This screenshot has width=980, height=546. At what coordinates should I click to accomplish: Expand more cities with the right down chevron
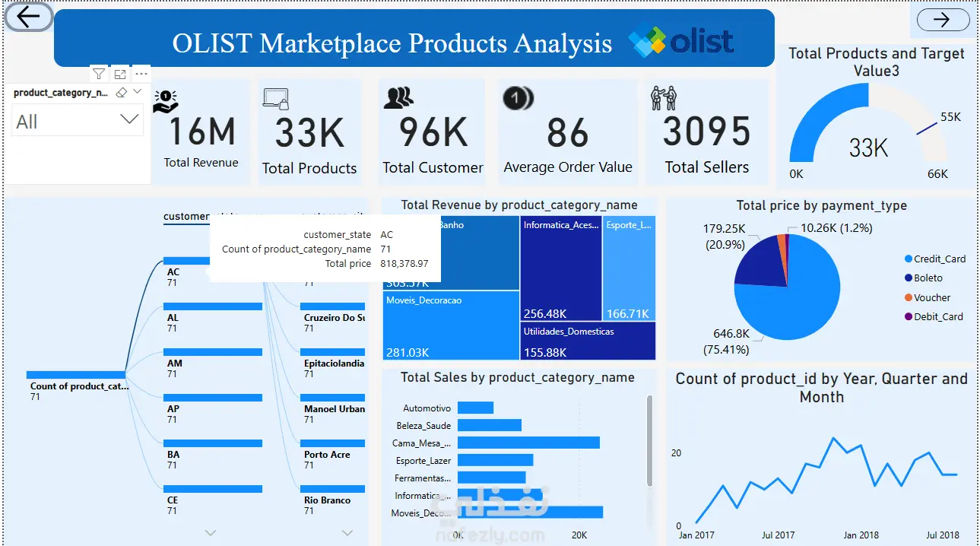coord(347,532)
